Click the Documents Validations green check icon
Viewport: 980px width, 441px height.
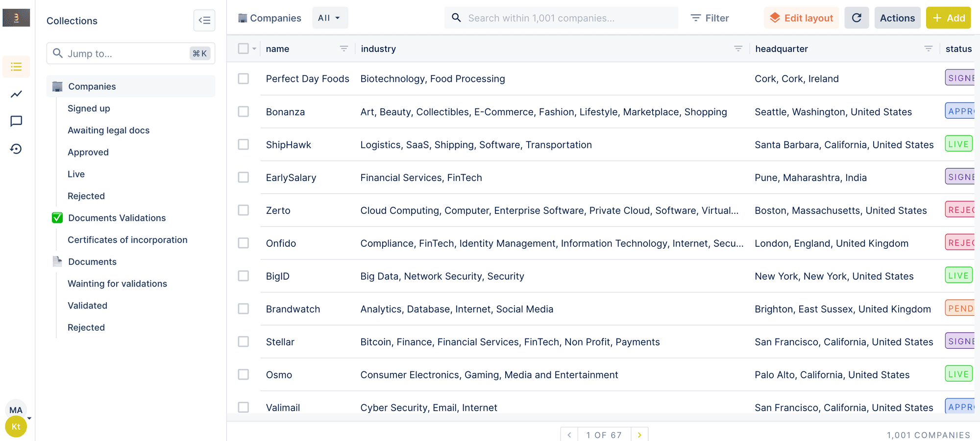coord(57,218)
